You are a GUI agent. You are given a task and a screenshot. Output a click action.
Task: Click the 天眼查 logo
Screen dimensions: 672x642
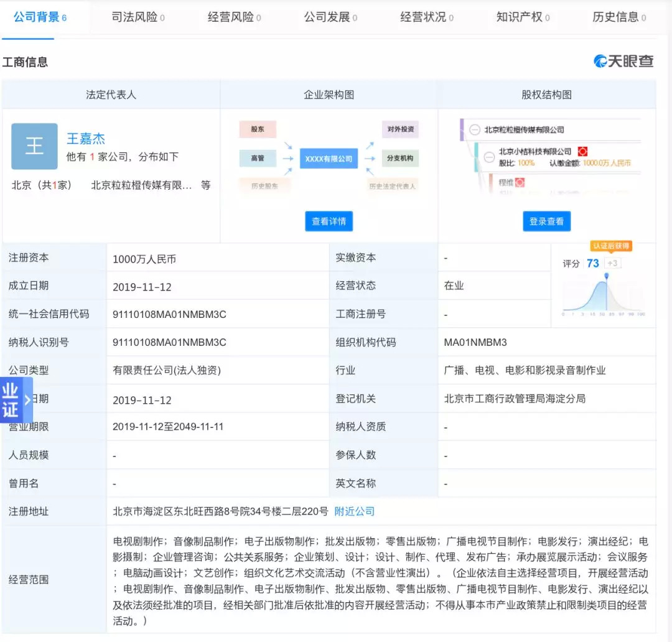tap(623, 61)
